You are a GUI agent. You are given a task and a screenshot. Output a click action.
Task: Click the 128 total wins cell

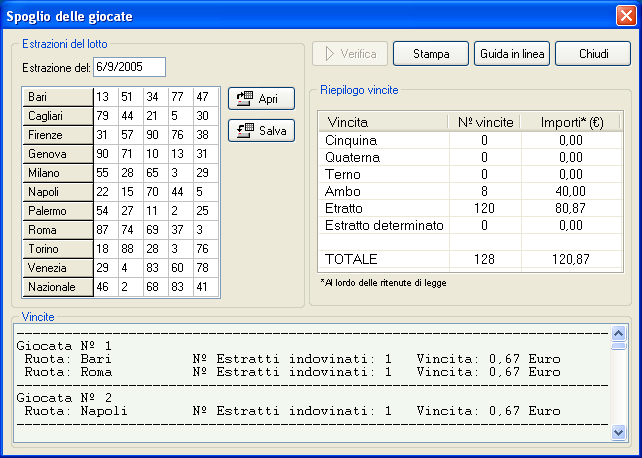[485, 259]
